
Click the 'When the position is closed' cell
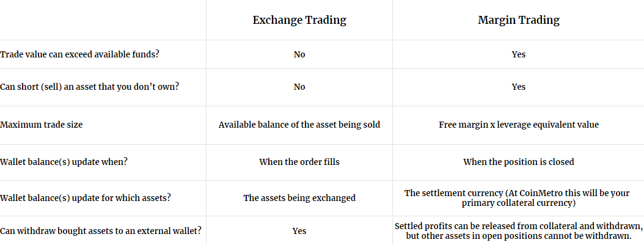(x=519, y=162)
